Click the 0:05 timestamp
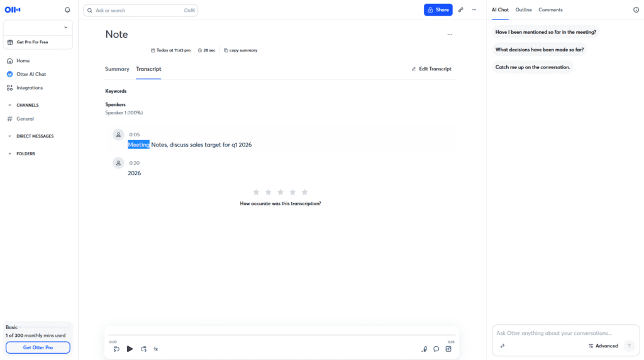This screenshot has height=360, width=644. click(x=135, y=134)
